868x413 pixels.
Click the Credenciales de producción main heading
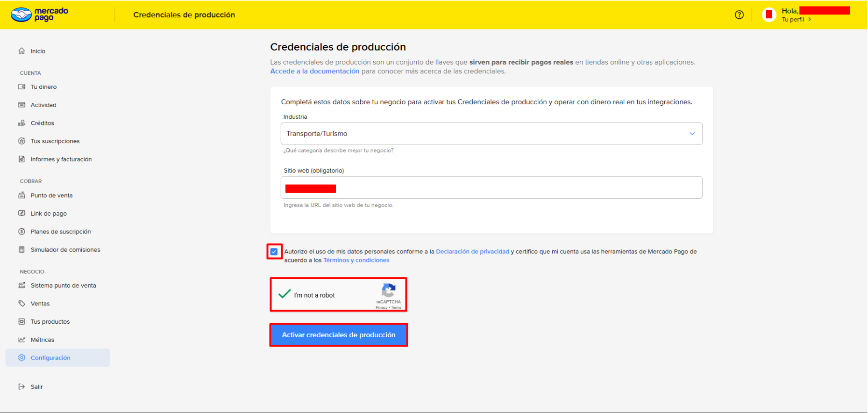pos(338,47)
